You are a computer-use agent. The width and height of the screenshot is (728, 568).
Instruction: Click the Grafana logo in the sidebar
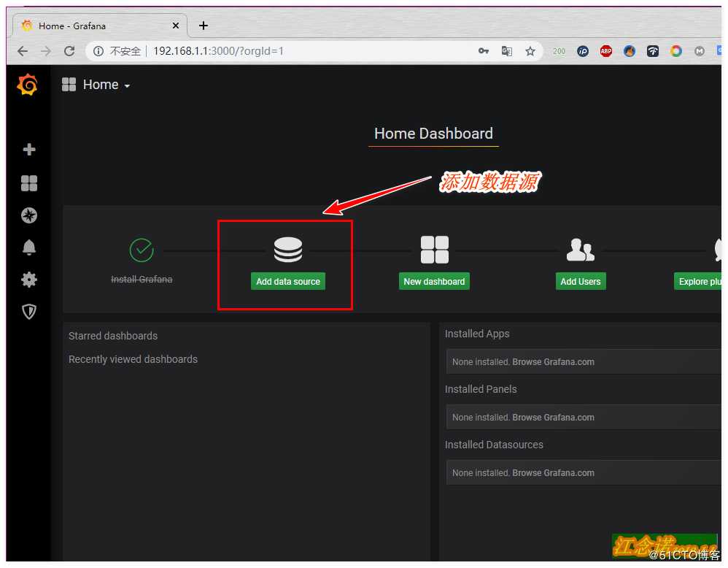28,85
